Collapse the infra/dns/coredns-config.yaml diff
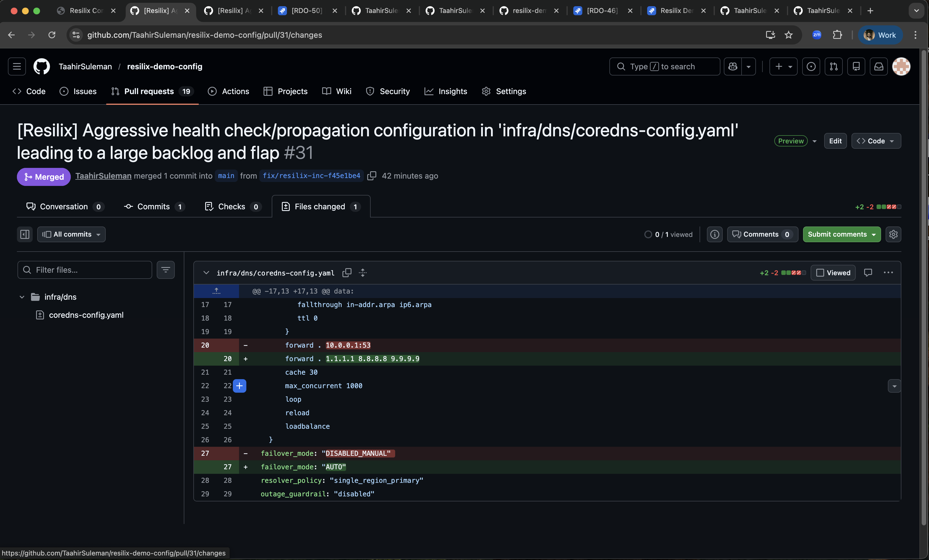The width and height of the screenshot is (929, 560). click(x=206, y=272)
